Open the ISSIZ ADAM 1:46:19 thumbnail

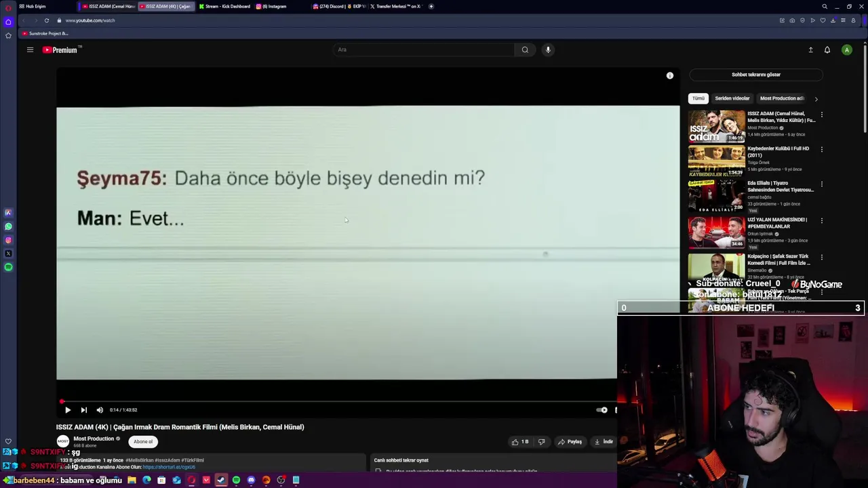pyautogui.click(x=717, y=126)
